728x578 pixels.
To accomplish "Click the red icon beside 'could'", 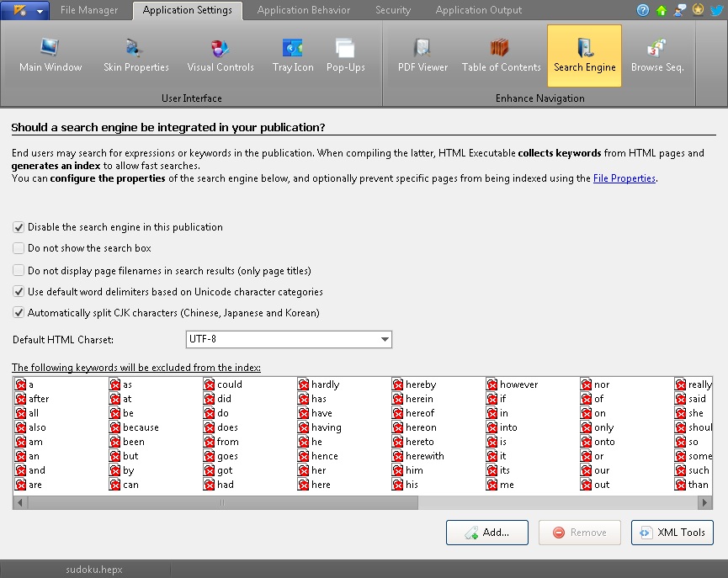I will (x=209, y=384).
